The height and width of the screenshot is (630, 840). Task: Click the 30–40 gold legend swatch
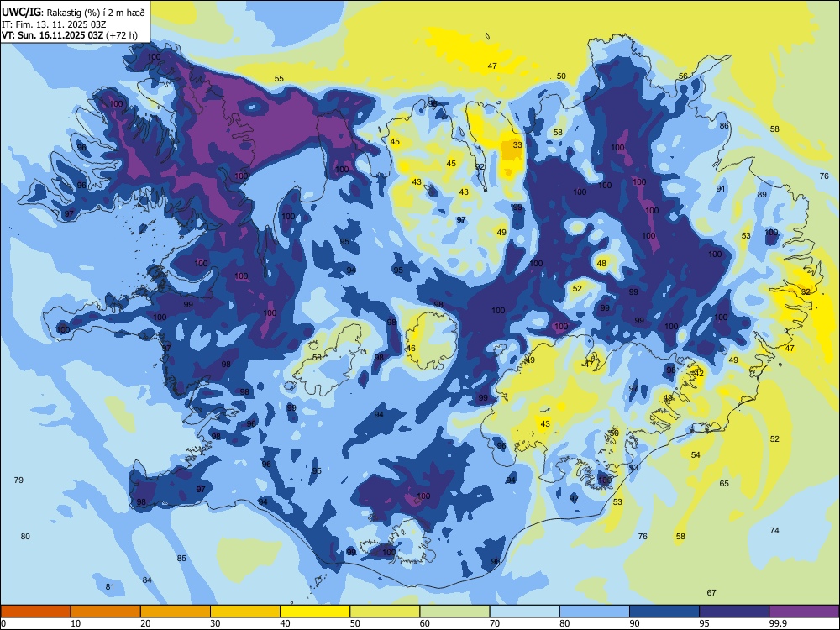245,612
